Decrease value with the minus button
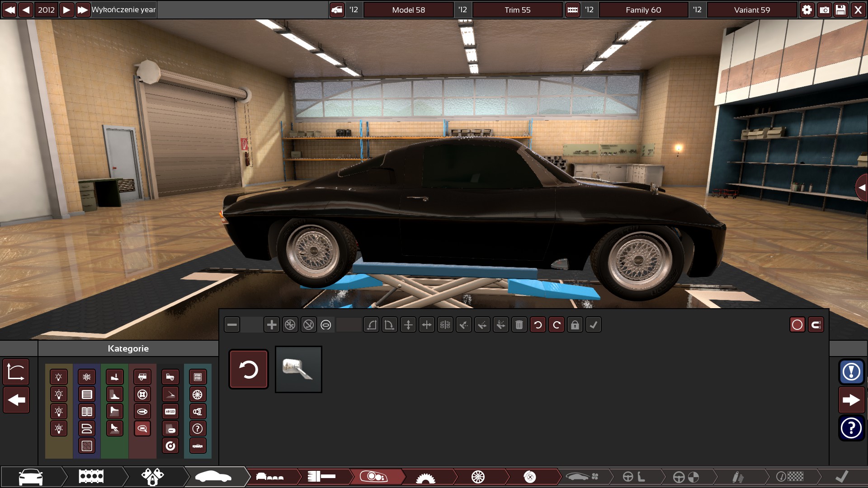868x488 pixels. click(232, 324)
